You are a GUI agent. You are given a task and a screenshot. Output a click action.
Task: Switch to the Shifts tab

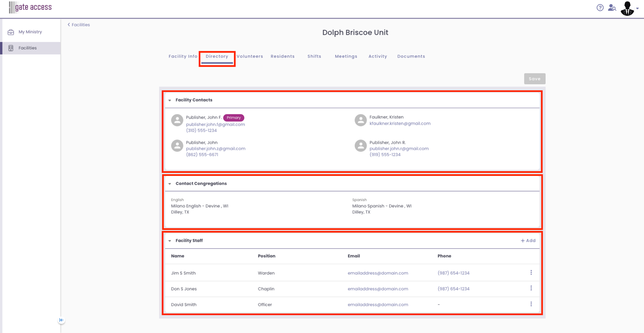314,56
